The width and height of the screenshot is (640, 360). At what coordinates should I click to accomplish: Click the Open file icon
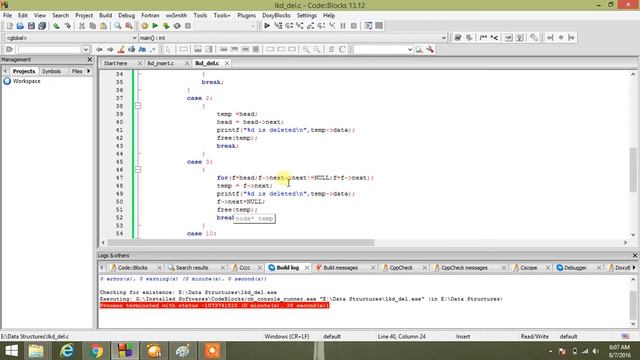[x=20, y=26]
